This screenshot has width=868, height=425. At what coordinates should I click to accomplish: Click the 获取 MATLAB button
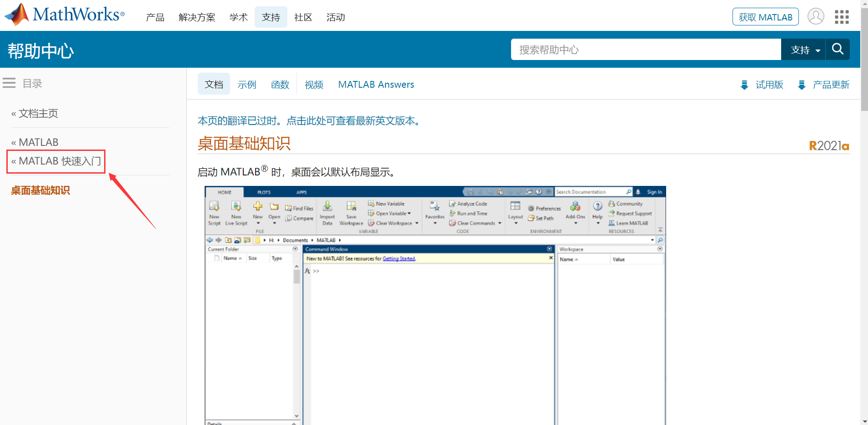[766, 17]
